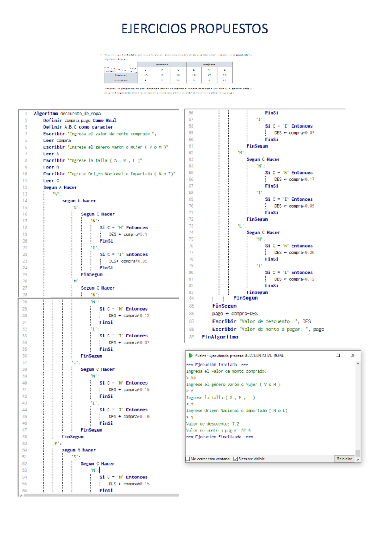This screenshot has height=555, width=392.
Task: Click the 'Valor de descuento: 7.2' output line
Action: 212,424
